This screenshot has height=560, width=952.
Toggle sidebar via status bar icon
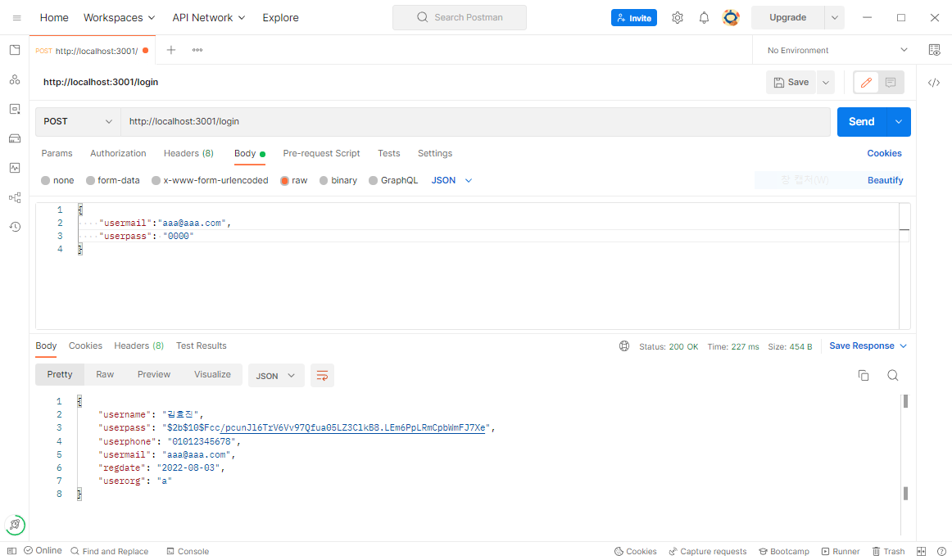tap(11, 551)
